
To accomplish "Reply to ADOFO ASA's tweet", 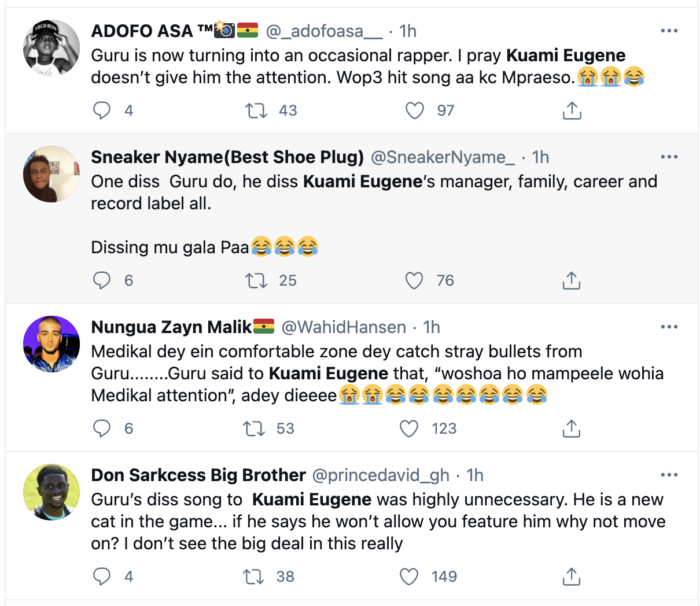I will [102, 110].
